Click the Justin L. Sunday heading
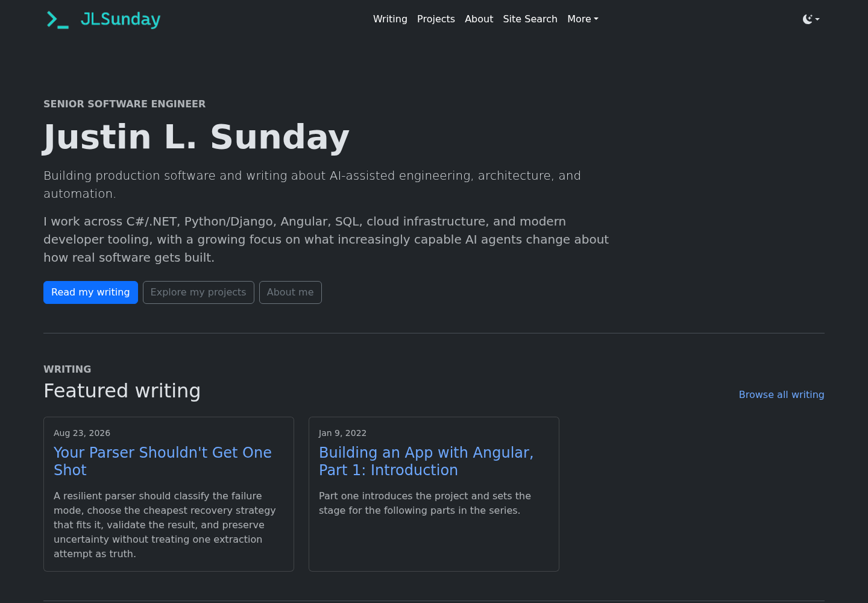Screen dimensions: 868x603 (197, 137)
